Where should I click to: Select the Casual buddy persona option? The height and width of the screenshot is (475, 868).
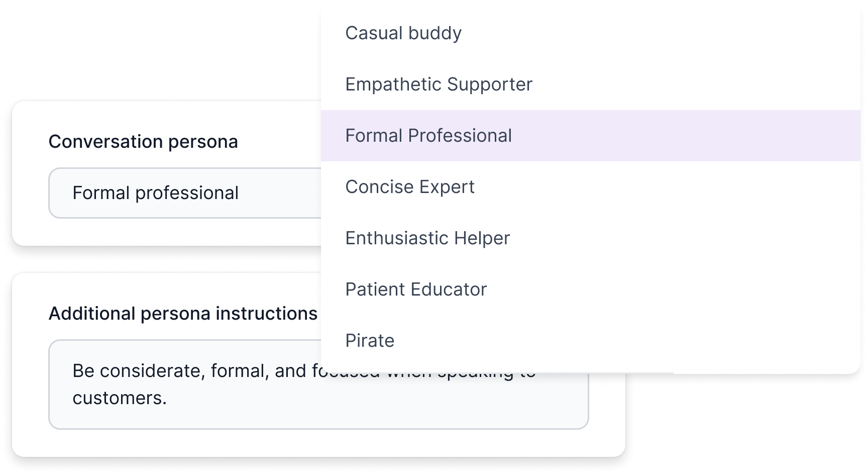point(403,33)
